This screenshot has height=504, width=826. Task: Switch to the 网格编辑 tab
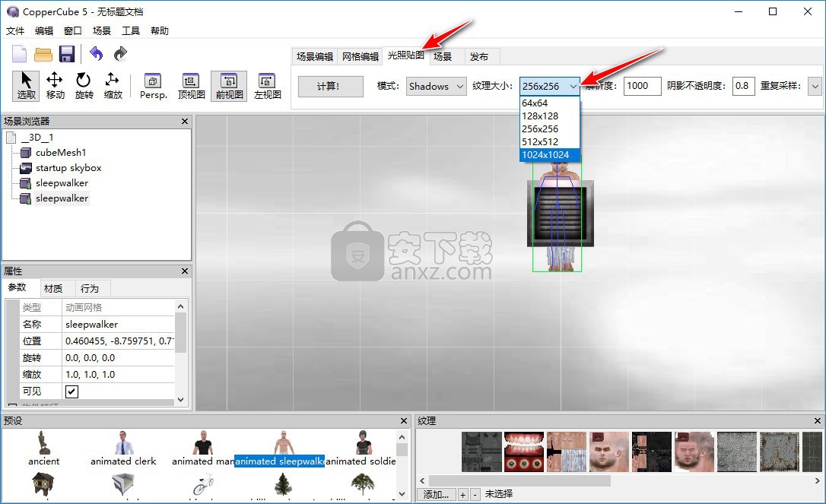point(361,56)
